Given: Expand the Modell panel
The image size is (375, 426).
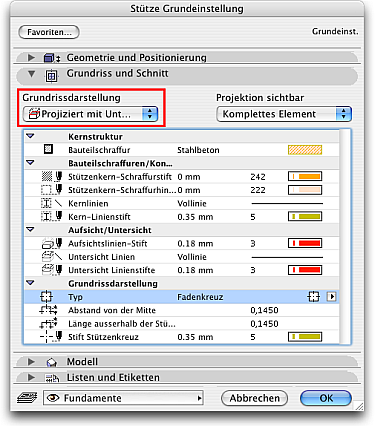Looking at the screenshot, I should [x=31, y=361].
